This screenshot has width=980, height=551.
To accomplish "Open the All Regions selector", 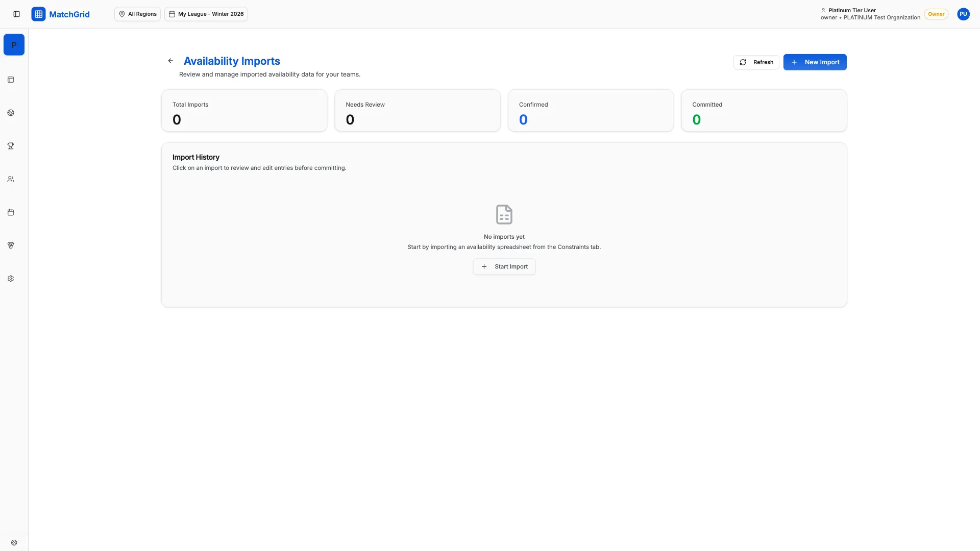I will (137, 14).
